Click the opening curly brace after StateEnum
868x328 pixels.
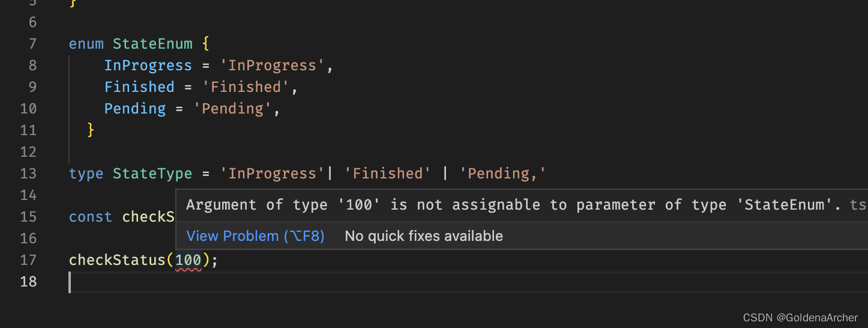click(x=205, y=44)
